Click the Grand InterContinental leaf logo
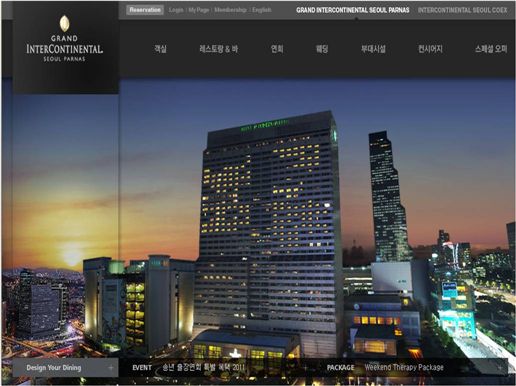This screenshot has width=516, height=386. pos(64,24)
